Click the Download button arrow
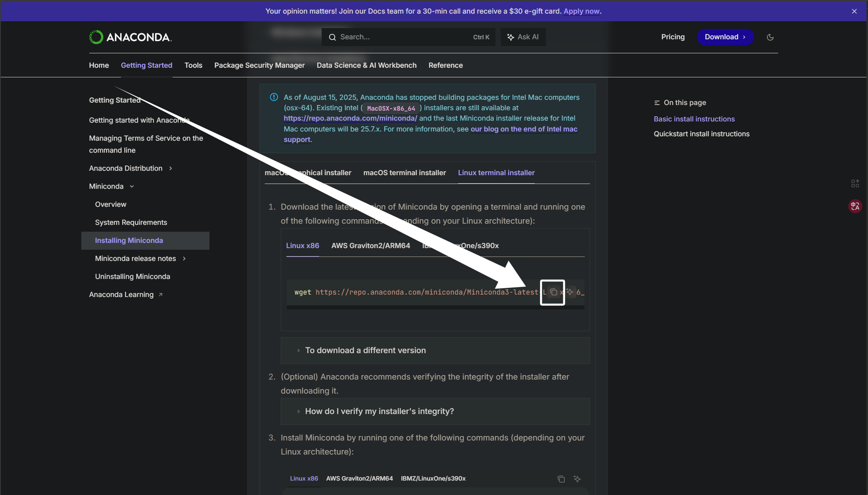868x495 pixels. click(744, 37)
